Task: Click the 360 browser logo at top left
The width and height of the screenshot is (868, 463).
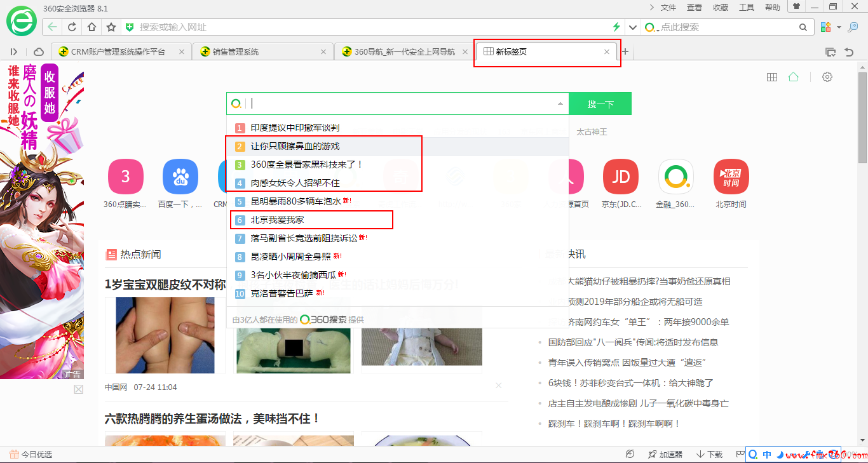Action: pos(22,22)
